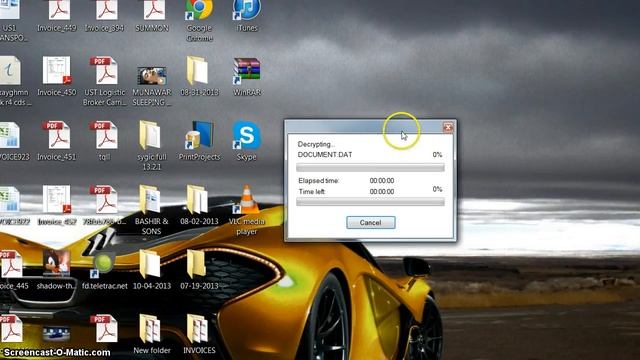
Task: Click the Elapsed time label
Action: click(x=319, y=180)
